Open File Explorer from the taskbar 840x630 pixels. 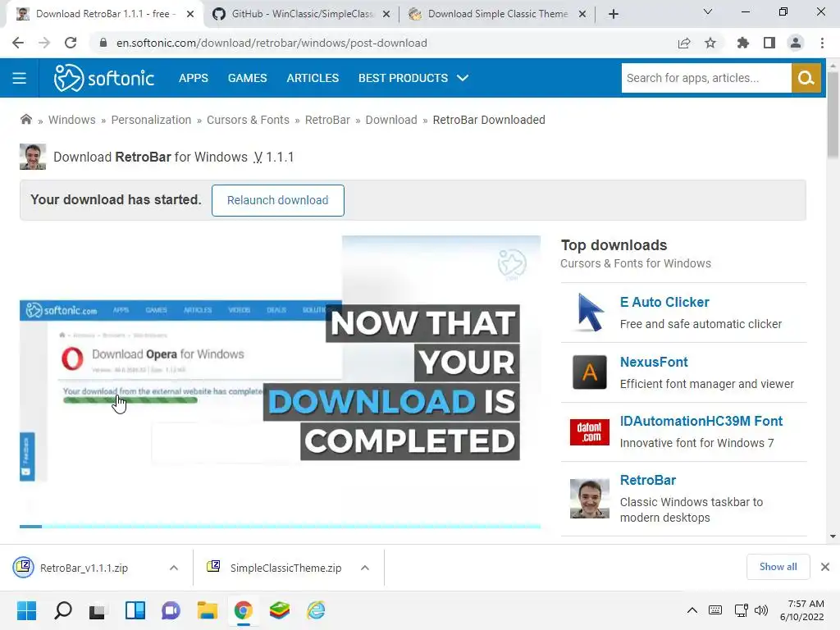click(x=208, y=610)
